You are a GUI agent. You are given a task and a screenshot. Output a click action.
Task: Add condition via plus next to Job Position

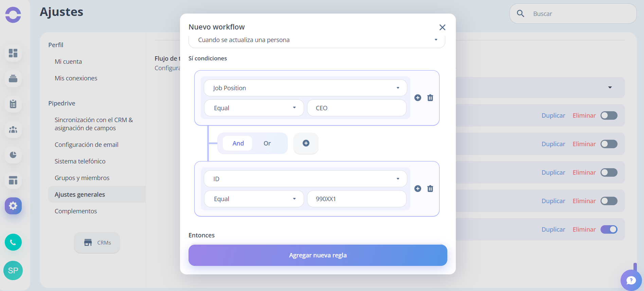tap(418, 98)
